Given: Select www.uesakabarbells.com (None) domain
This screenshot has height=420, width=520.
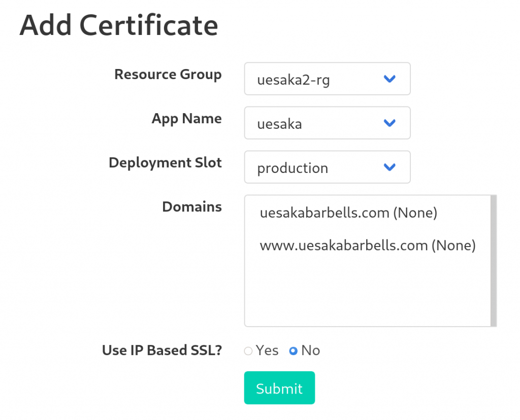Looking at the screenshot, I should click(x=368, y=246).
